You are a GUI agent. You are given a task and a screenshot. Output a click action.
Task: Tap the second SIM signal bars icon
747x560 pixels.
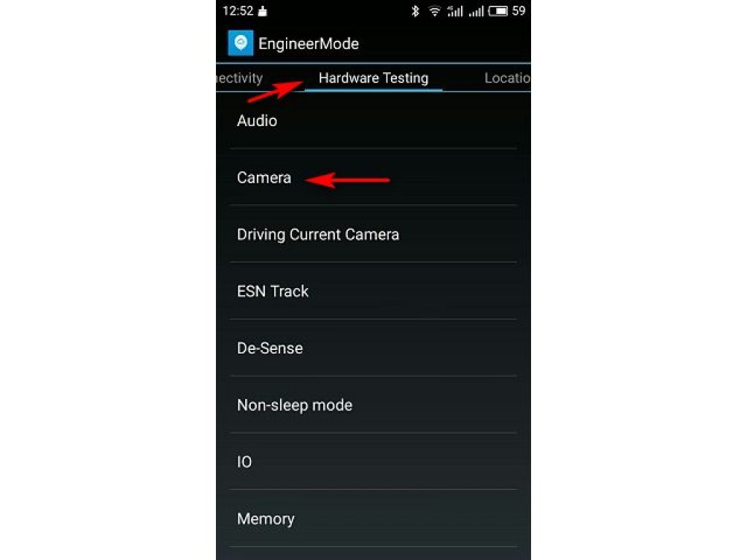click(x=476, y=10)
